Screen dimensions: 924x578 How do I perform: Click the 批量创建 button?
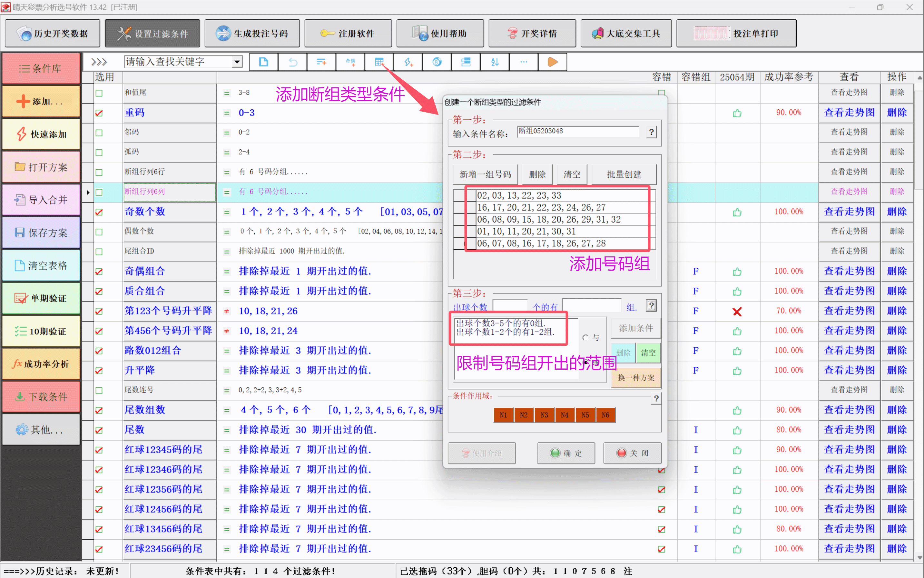tap(624, 175)
